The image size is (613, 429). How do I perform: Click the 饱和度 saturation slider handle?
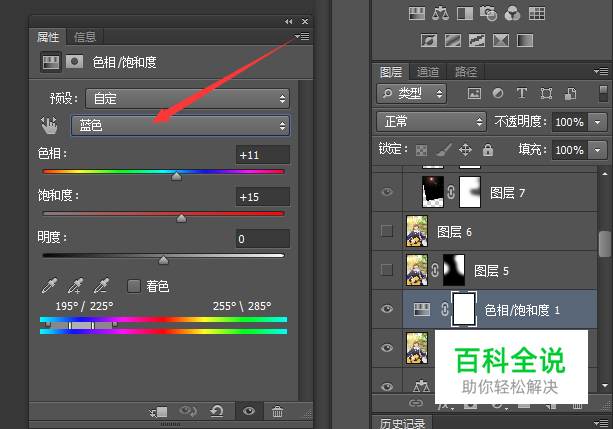181,217
